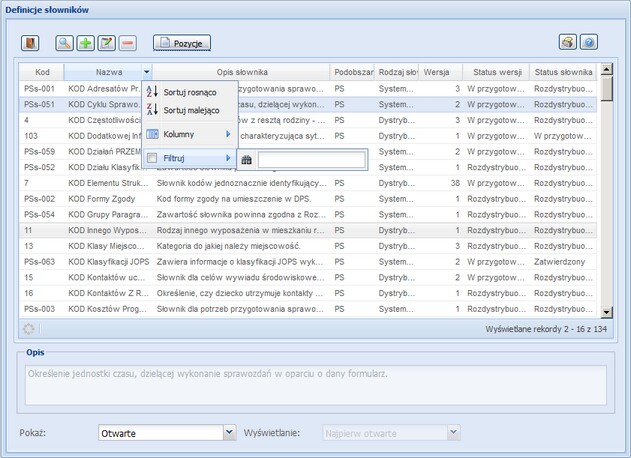The height and width of the screenshot is (458, 631).
Task: Click the refresh icon below the table
Action: (29, 329)
